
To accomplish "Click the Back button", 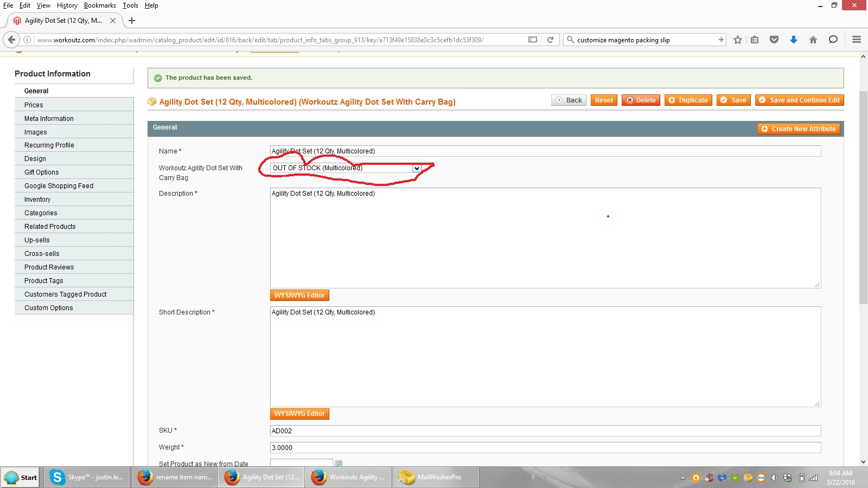I will (x=569, y=100).
